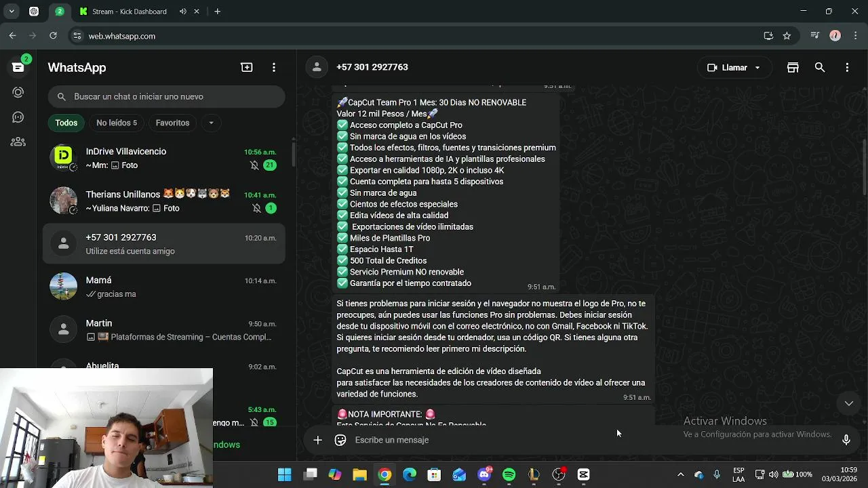Screen dimensions: 868x488
Task: Open the catalog storefront icon in header
Action: [x=793, y=67]
